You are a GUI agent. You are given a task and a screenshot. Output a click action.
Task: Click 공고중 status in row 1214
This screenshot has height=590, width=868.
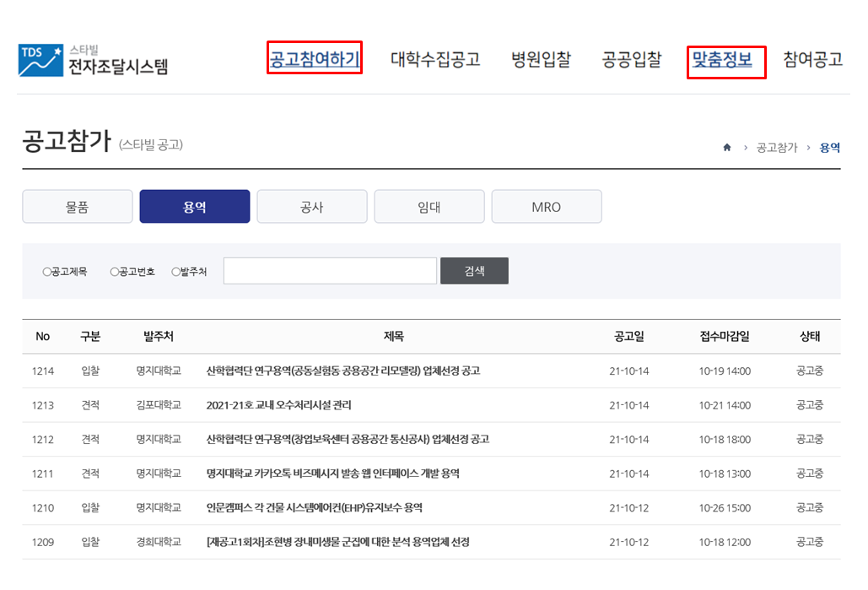[810, 371]
